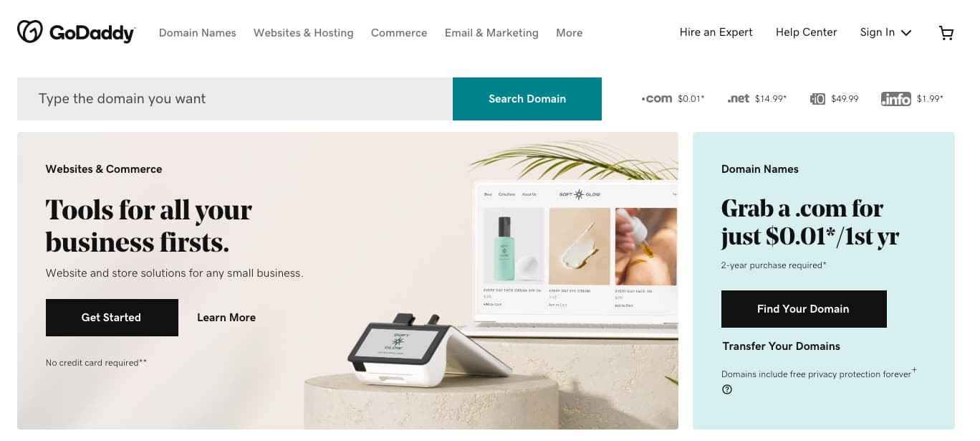The image size is (980, 441).
Task: Open the privacy protection help question icon
Action: pos(727,389)
